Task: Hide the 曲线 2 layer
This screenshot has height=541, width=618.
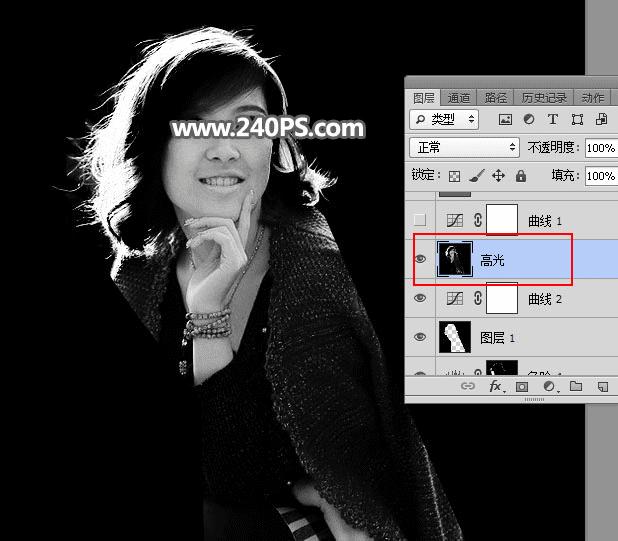Action: click(x=420, y=298)
